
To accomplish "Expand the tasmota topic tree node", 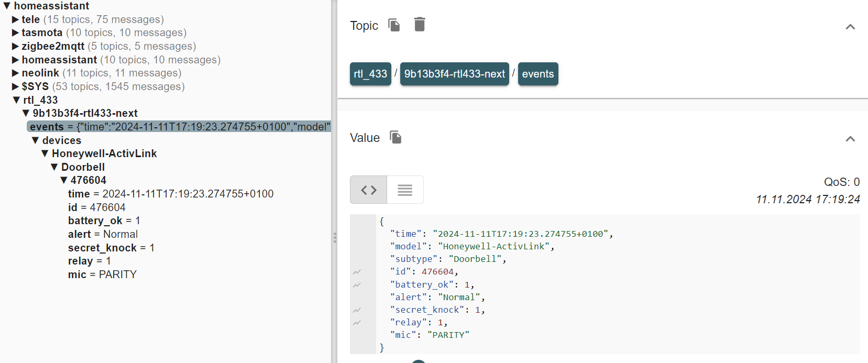I will [x=16, y=33].
